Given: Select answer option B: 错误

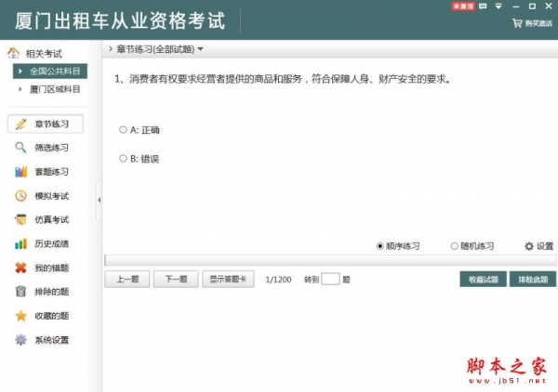Looking at the screenshot, I should pos(124,159).
